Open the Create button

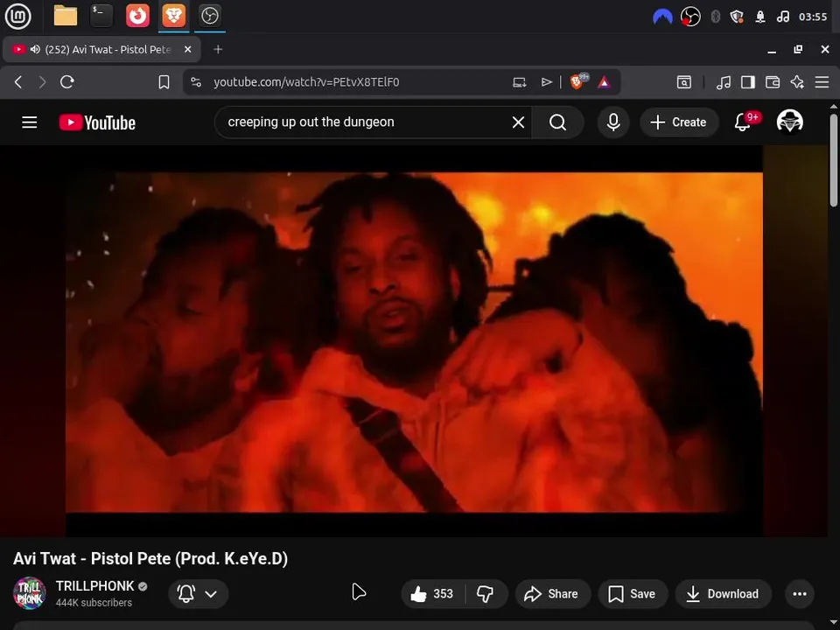coord(678,122)
